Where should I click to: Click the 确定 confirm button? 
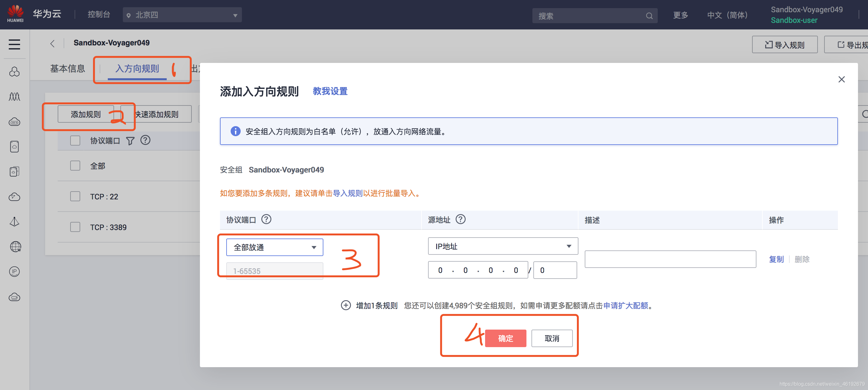(505, 338)
